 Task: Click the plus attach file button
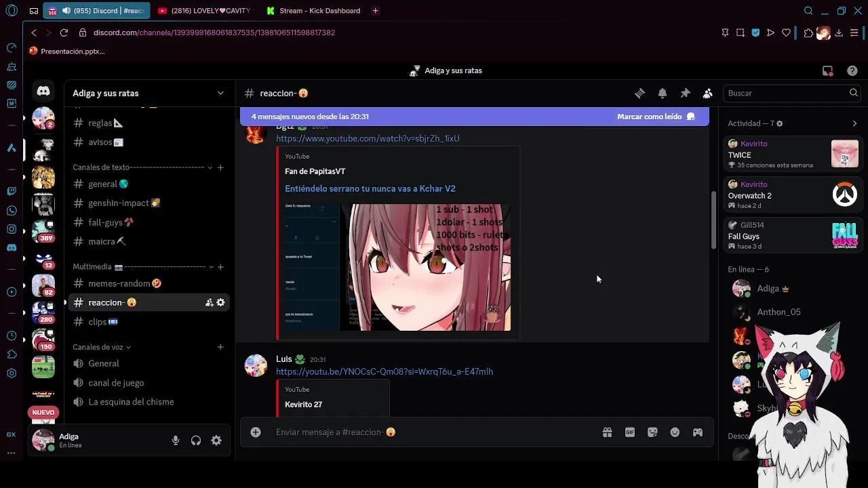tap(256, 432)
